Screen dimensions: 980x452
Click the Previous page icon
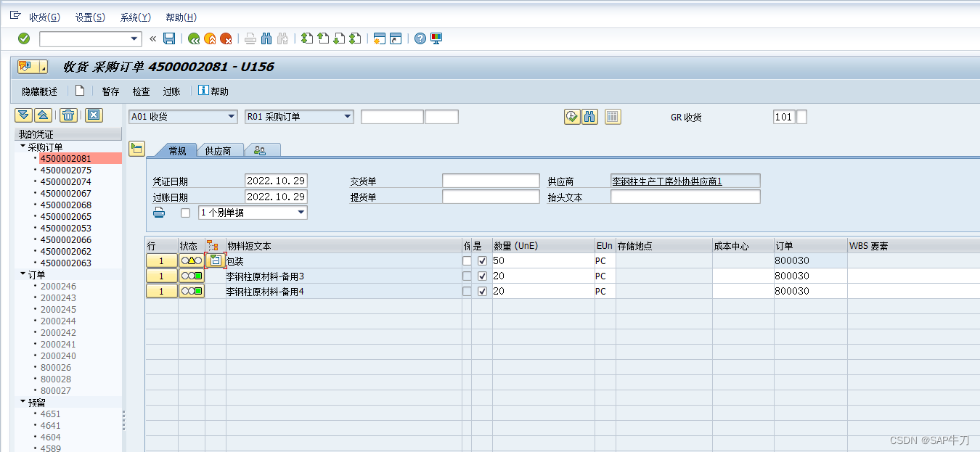(323, 38)
